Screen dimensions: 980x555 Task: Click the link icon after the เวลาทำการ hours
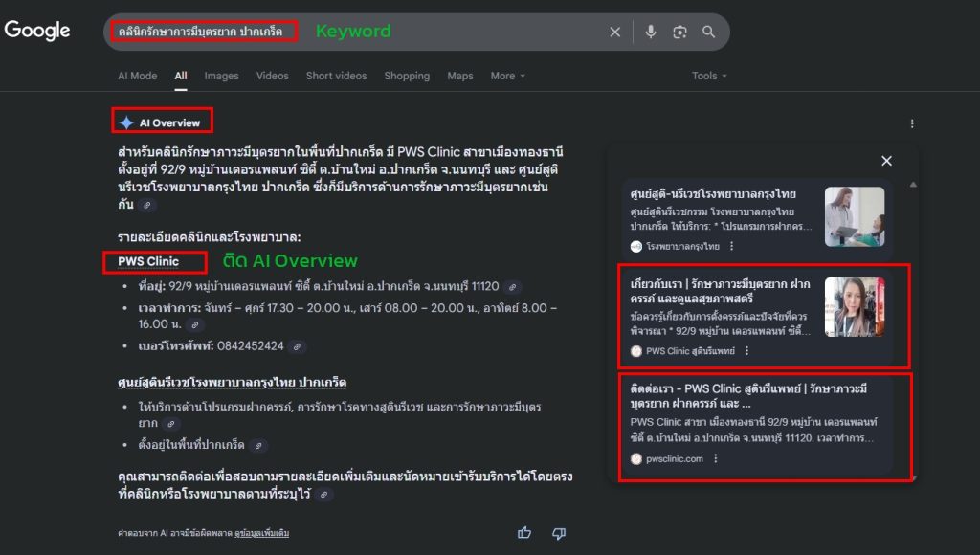195,325
